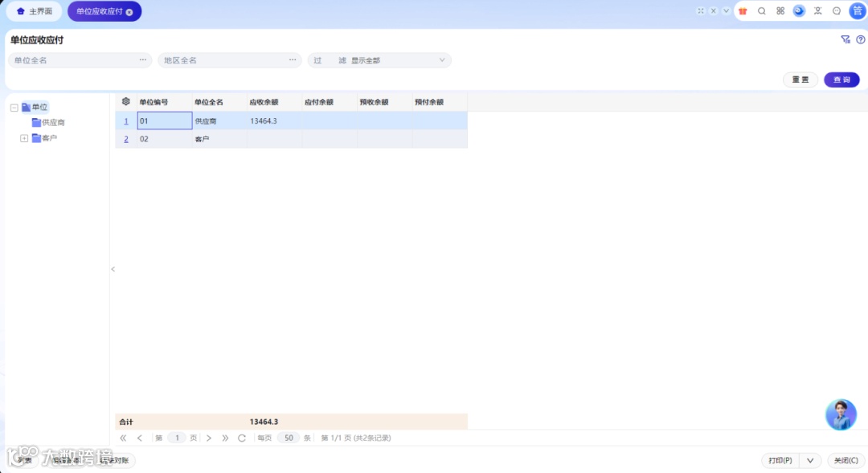Open the user contact icon in top bar
Screen dimensions: 868x473
818,11
